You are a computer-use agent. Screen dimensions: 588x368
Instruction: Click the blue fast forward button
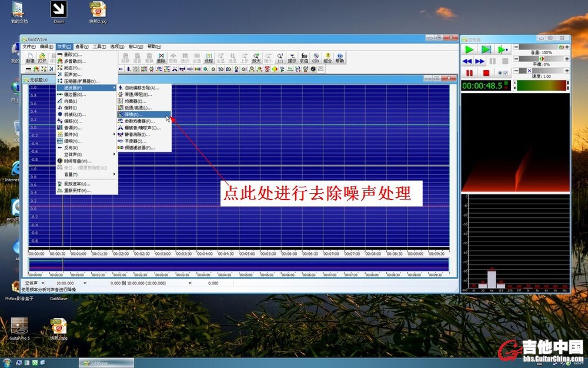coord(480,61)
